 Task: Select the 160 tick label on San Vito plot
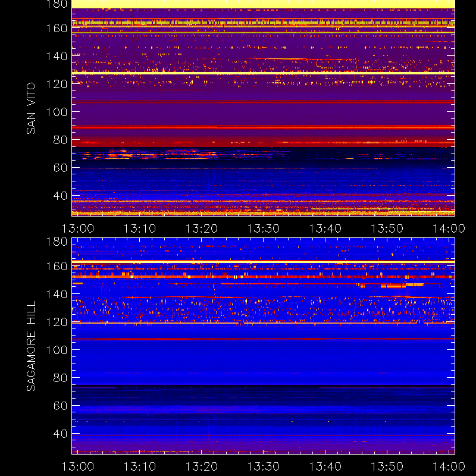pos(57,28)
